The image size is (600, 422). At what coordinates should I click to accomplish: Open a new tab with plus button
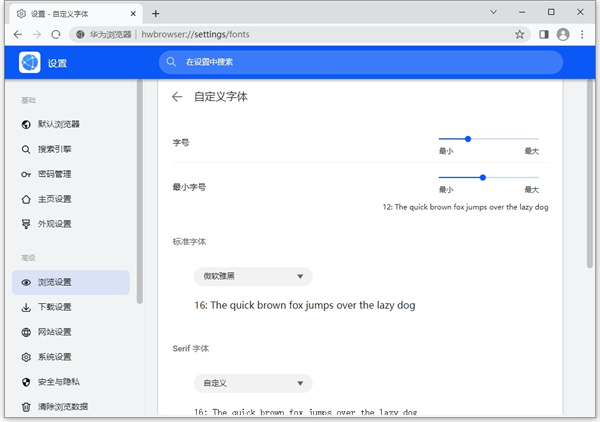tap(155, 14)
